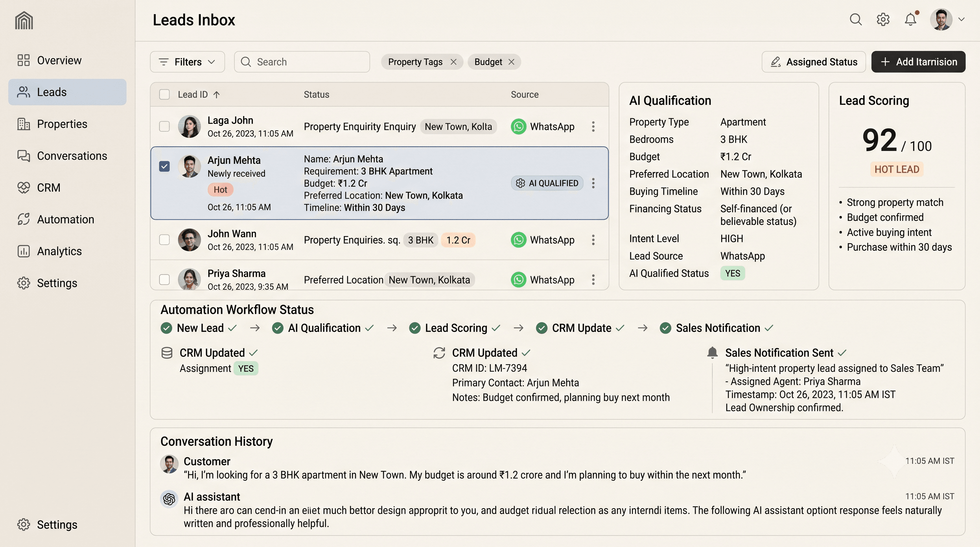The height and width of the screenshot is (547, 980).
Task: Click WhatsApp icon in Laga John row
Action: [x=518, y=126]
